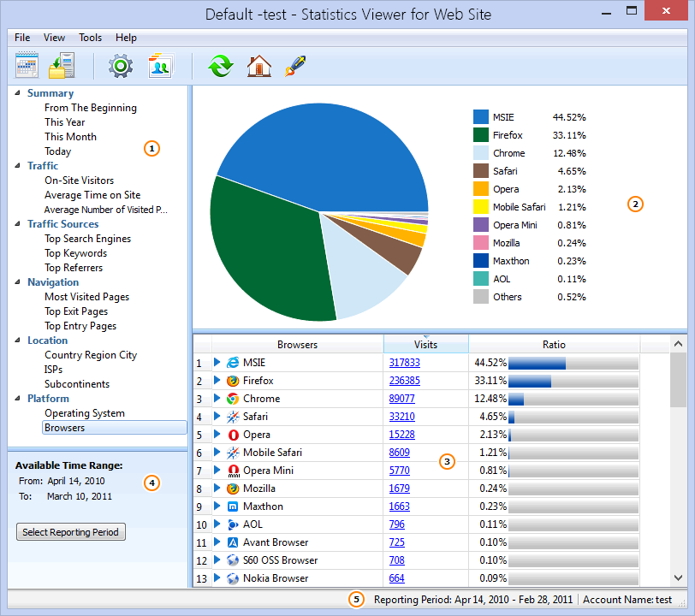Click the home house toolbar icon

(x=258, y=66)
